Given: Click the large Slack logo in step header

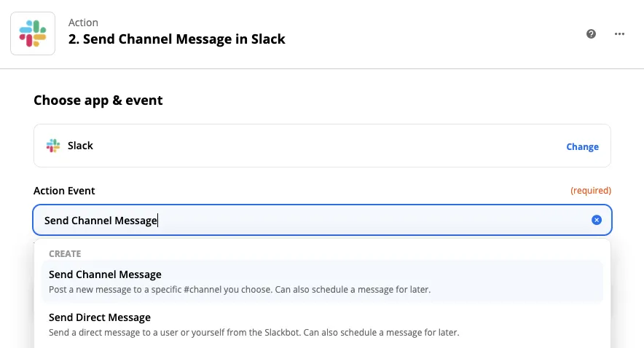Looking at the screenshot, I should pos(33,33).
